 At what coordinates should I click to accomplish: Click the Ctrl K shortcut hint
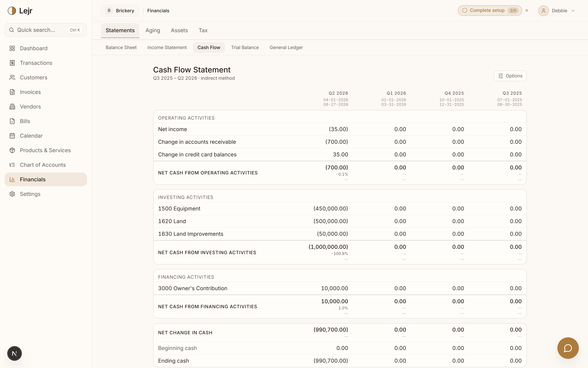[x=75, y=30]
